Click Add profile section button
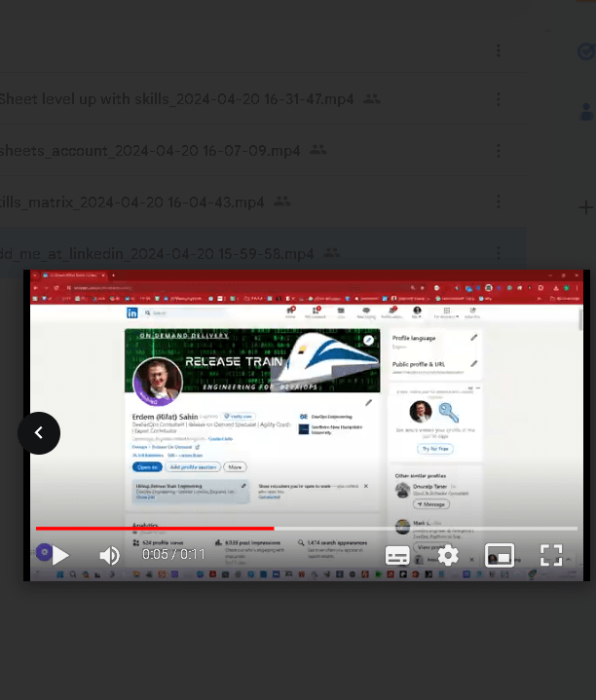 pyautogui.click(x=193, y=467)
